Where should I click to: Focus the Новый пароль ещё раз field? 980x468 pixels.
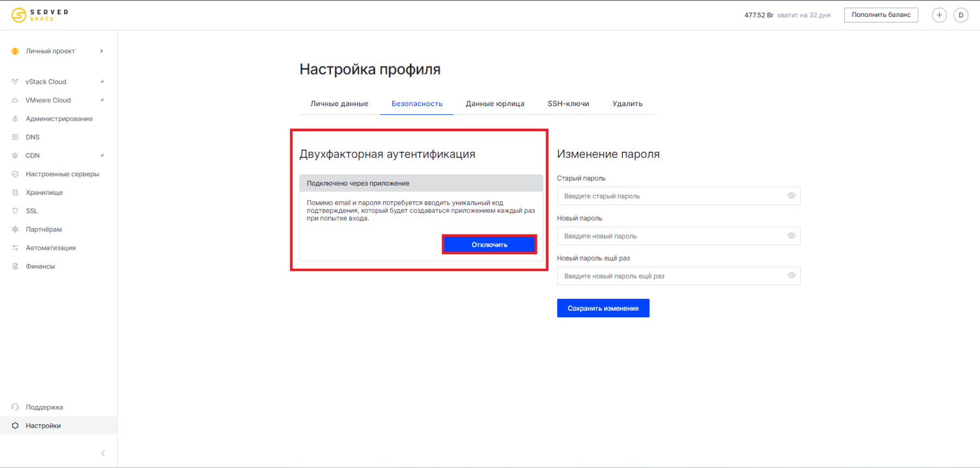678,276
